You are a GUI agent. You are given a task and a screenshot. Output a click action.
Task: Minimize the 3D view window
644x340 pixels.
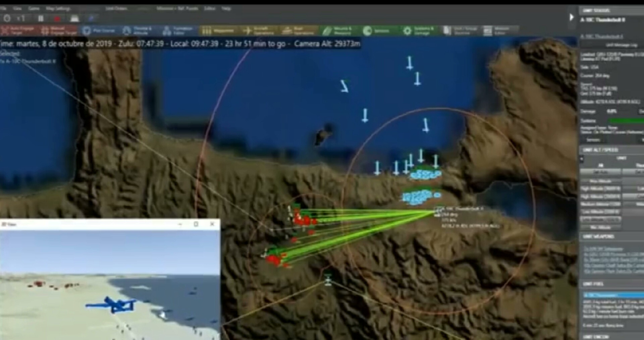pyautogui.click(x=180, y=224)
